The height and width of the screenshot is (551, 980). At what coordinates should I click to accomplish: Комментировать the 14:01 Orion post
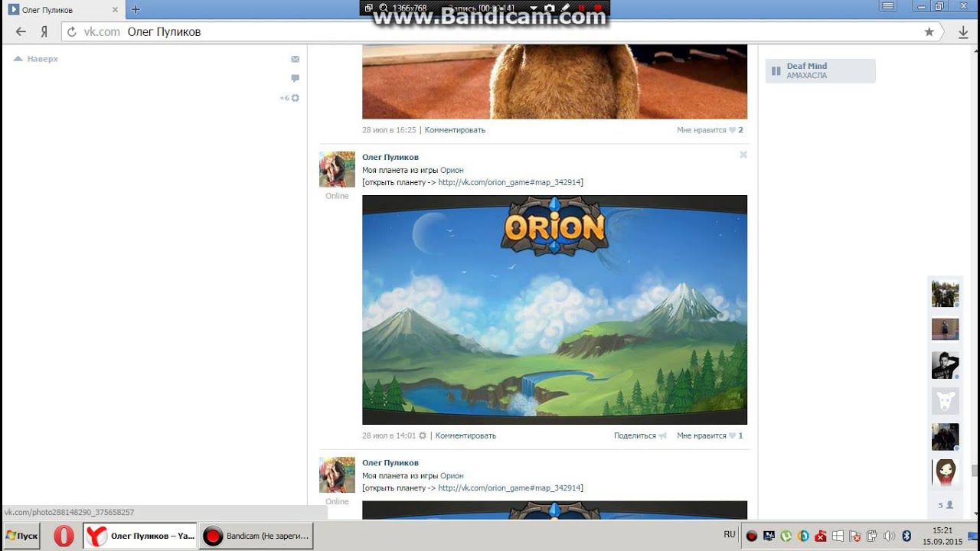(x=465, y=435)
